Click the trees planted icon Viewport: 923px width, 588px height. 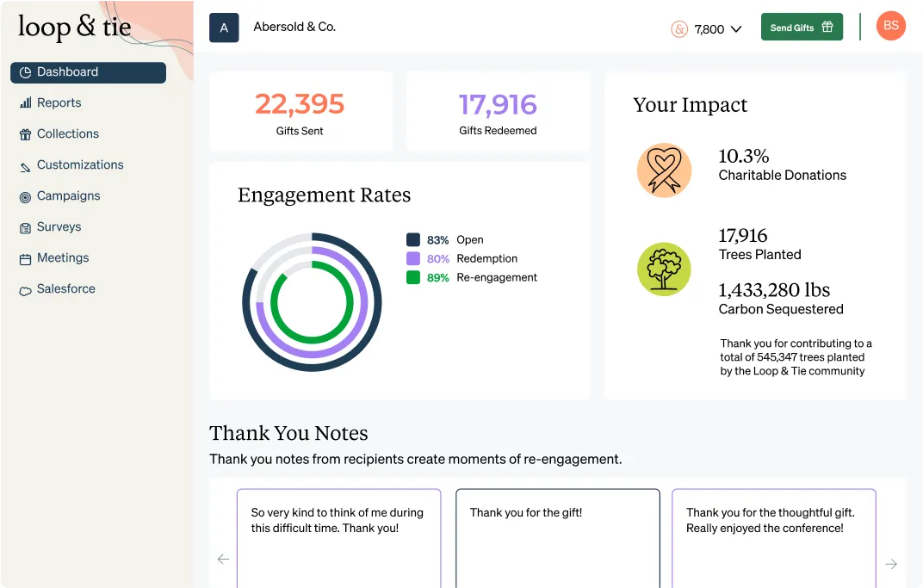point(664,269)
